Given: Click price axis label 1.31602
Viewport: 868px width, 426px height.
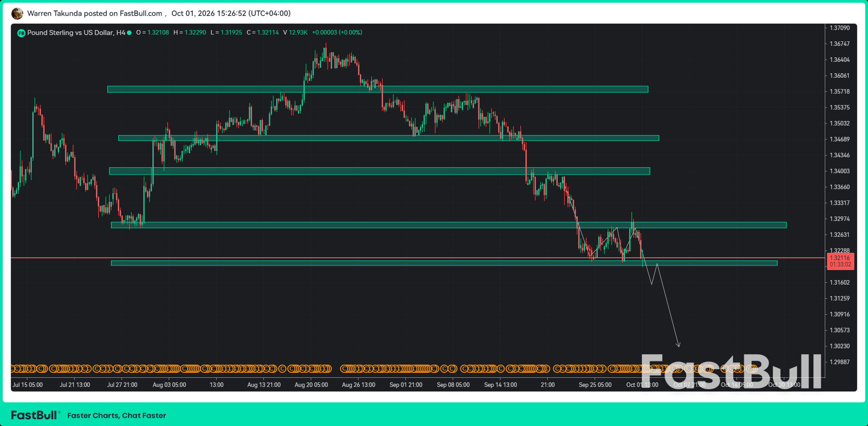Looking at the screenshot, I should pyautogui.click(x=840, y=282).
